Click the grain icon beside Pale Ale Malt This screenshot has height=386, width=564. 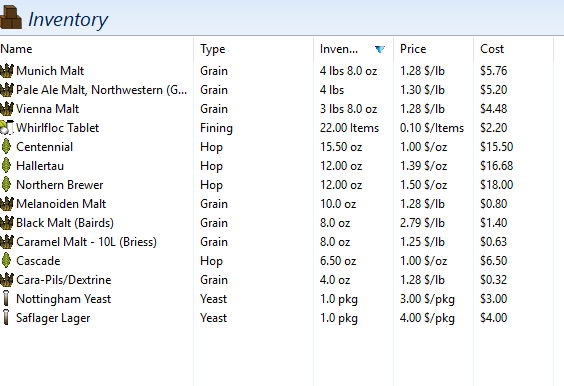coord(6,90)
